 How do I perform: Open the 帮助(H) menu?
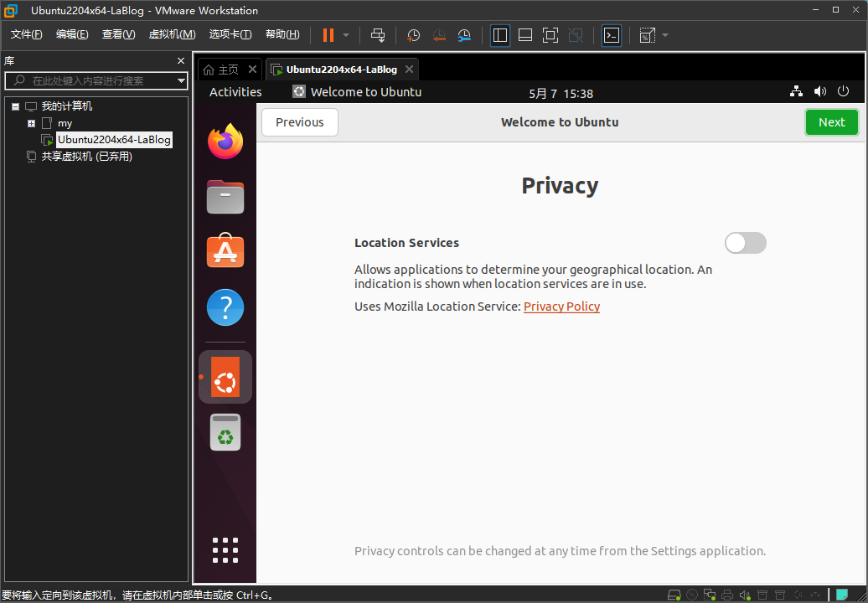[282, 35]
